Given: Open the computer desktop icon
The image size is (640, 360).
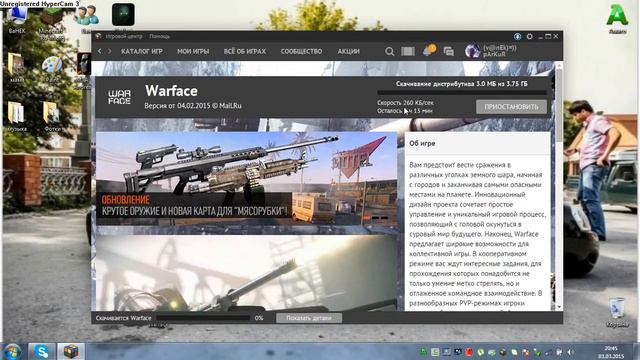Looking at the screenshot, I should 17,20.
